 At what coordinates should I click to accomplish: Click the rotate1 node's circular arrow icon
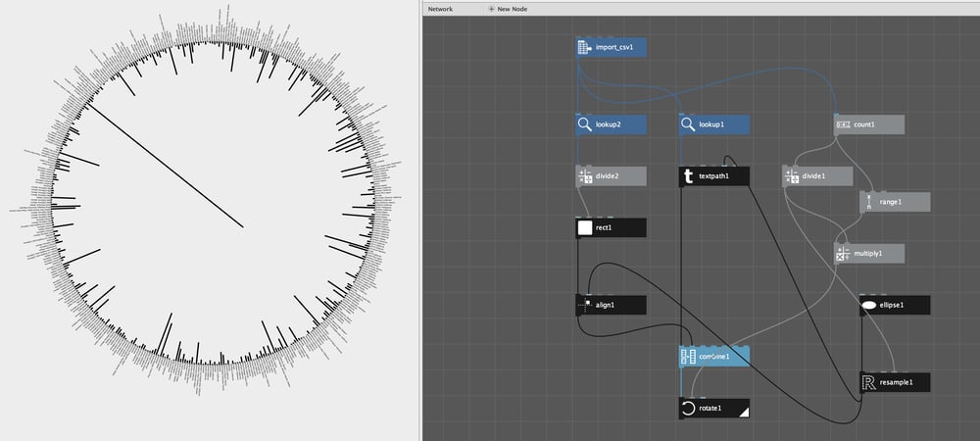(688, 409)
